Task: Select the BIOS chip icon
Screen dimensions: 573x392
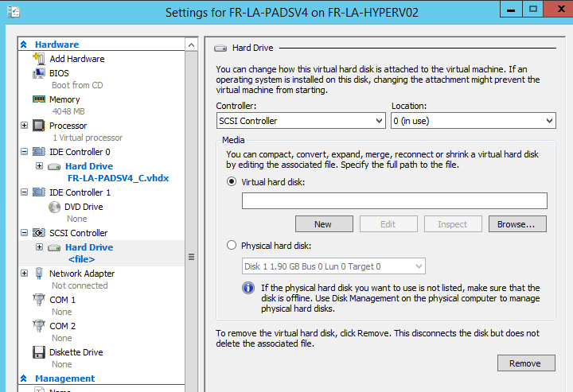Action: tap(38, 73)
